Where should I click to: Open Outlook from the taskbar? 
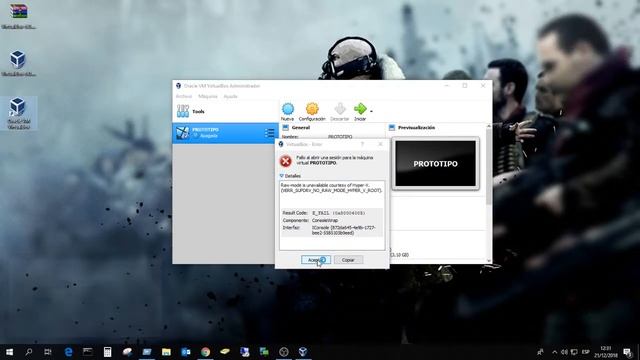(186, 352)
